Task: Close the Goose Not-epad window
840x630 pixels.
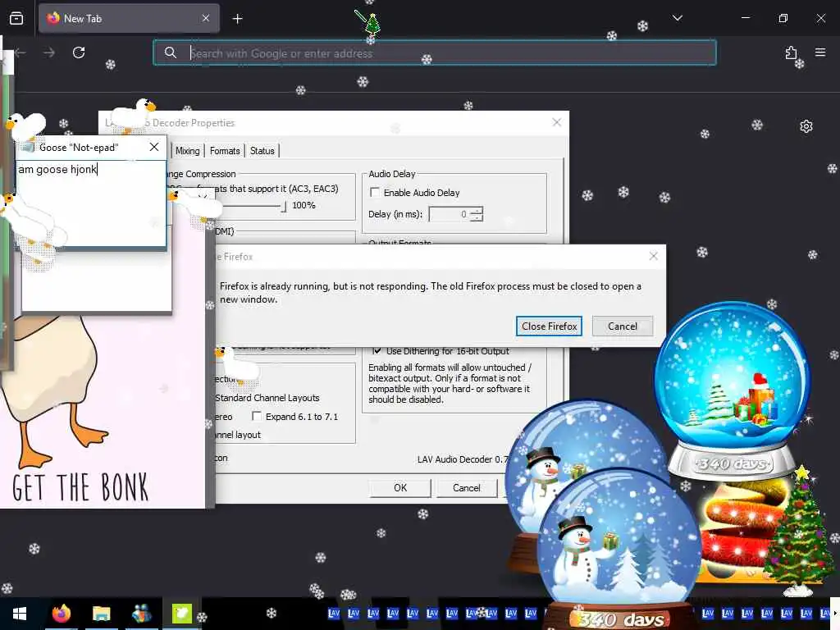Action: click(153, 147)
